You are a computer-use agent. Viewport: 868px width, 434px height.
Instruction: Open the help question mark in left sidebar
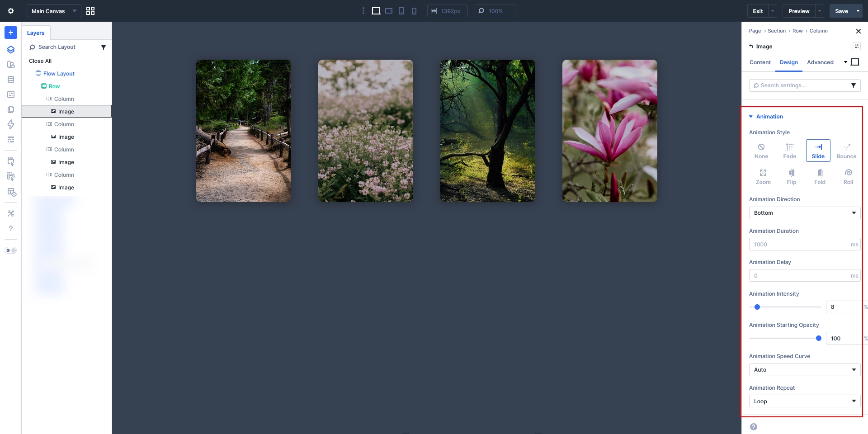pos(11,229)
